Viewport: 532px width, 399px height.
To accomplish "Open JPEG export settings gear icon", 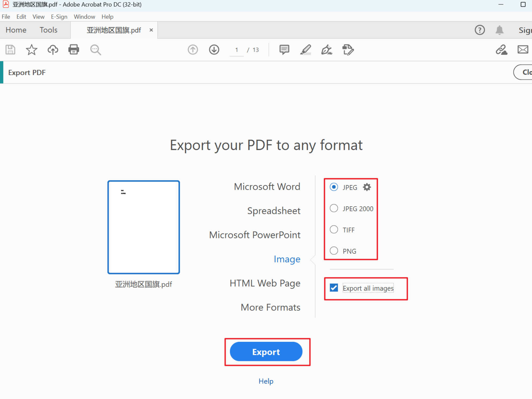I will 367,187.
